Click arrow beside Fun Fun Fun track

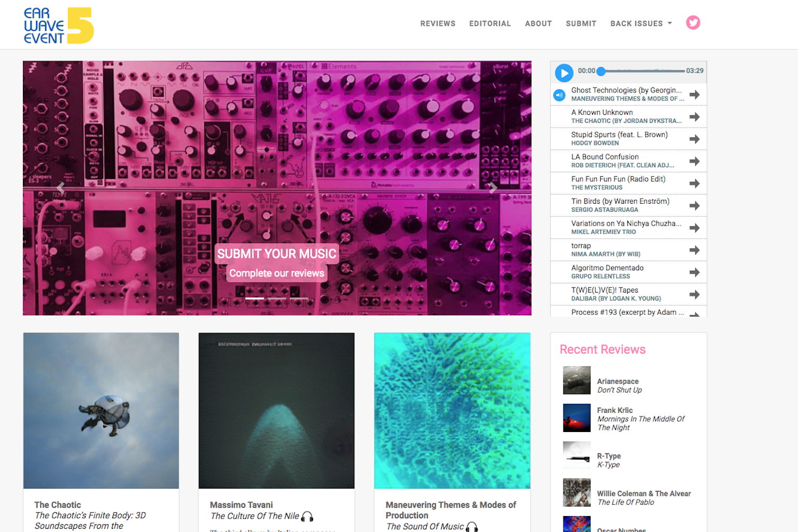[x=694, y=184]
